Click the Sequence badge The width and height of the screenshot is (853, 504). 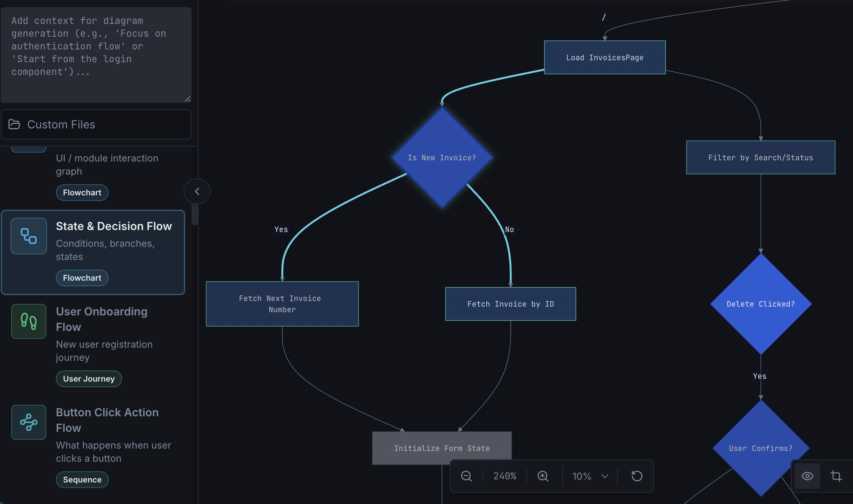(x=82, y=480)
